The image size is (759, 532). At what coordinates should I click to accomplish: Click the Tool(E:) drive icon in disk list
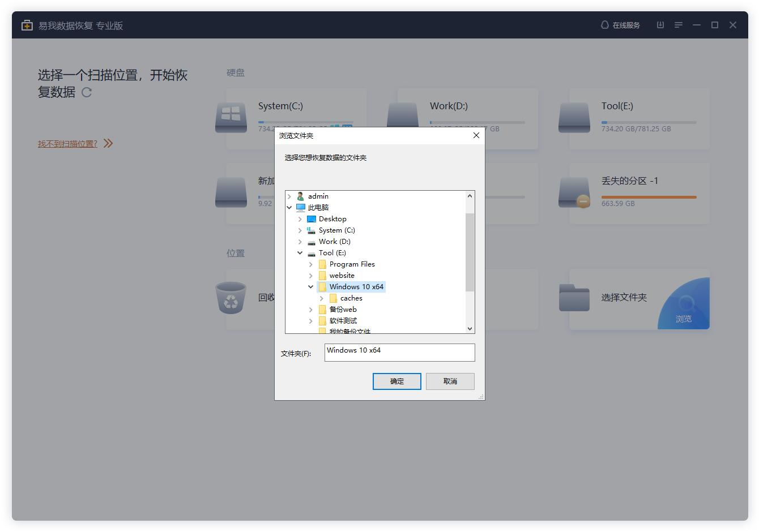[574, 118]
